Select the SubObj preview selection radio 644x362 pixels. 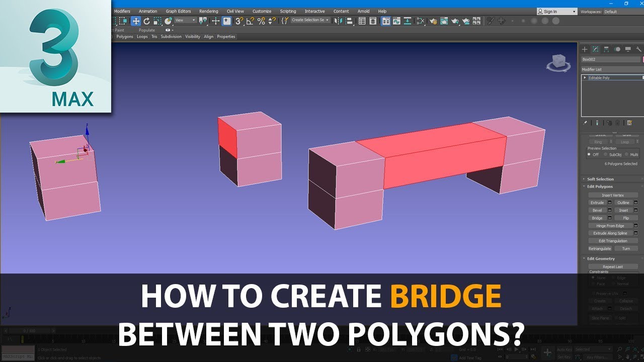point(606,154)
